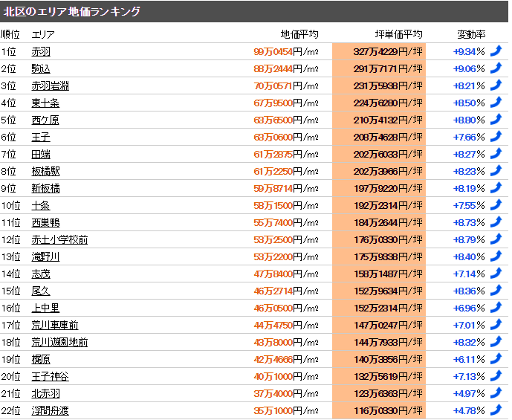Open the 滝野川 area link

coord(45,256)
